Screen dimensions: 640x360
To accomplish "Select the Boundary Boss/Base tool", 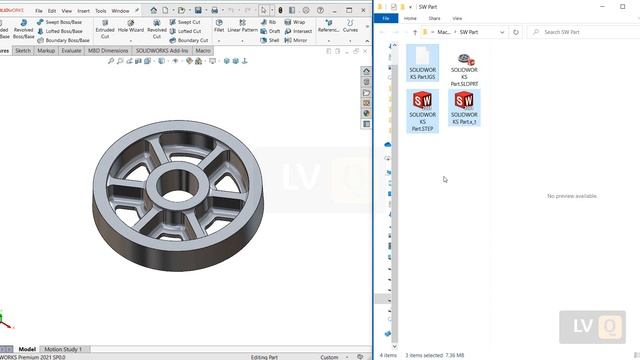I will [63, 40].
